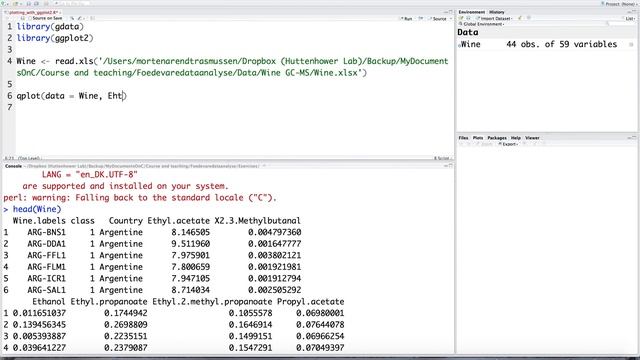This screenshot has width=640, height=360.
Task: Click the 'Ethyl.acetate' column header in console
Action: click(178, 221)
